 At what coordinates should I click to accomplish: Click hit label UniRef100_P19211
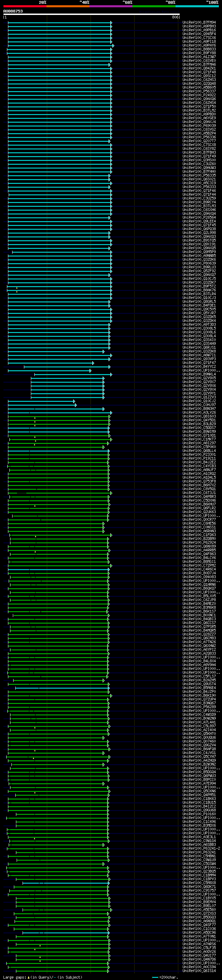pyautogui.click(x=199, y=458)
